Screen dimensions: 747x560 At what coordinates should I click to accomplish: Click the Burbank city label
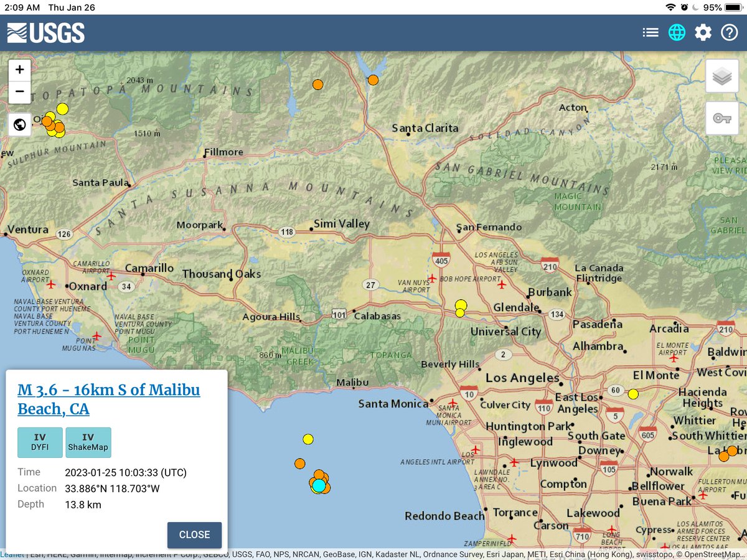coord(550,292)
